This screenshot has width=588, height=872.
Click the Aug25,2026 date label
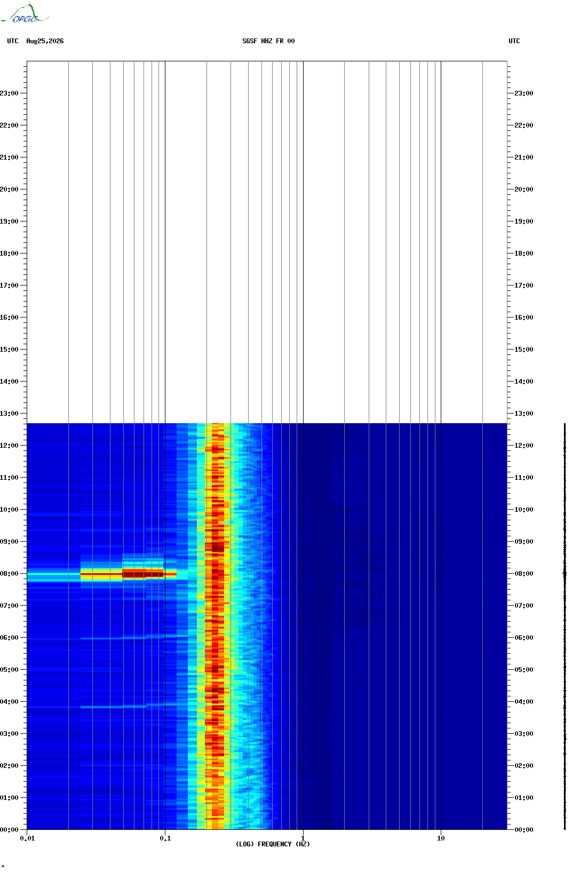(x=45, y=41)
